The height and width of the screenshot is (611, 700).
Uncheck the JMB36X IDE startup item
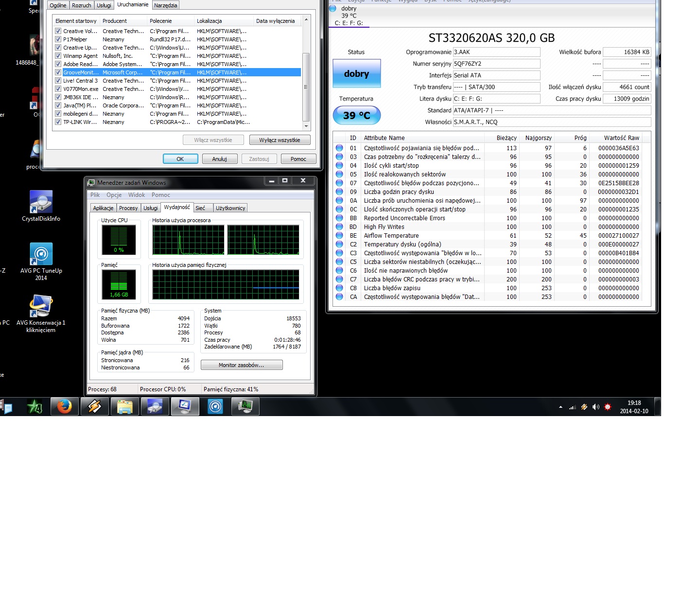tap(58, 97)
